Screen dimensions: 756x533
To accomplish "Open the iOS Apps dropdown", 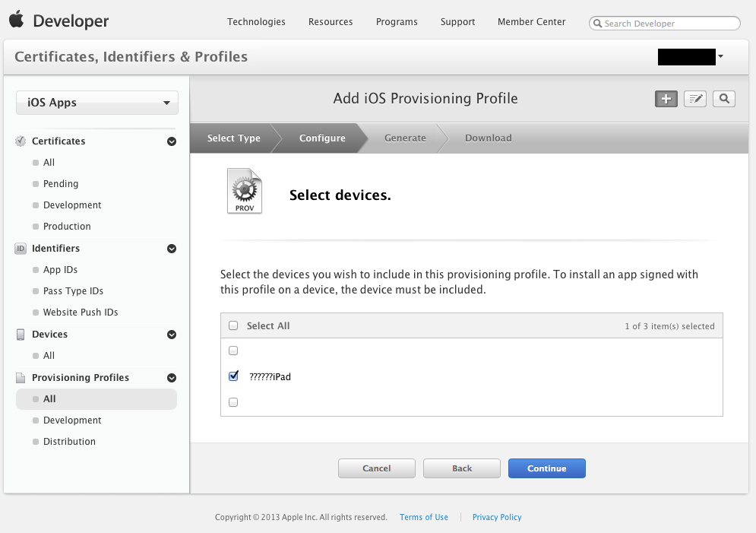I will click(97, 103).
